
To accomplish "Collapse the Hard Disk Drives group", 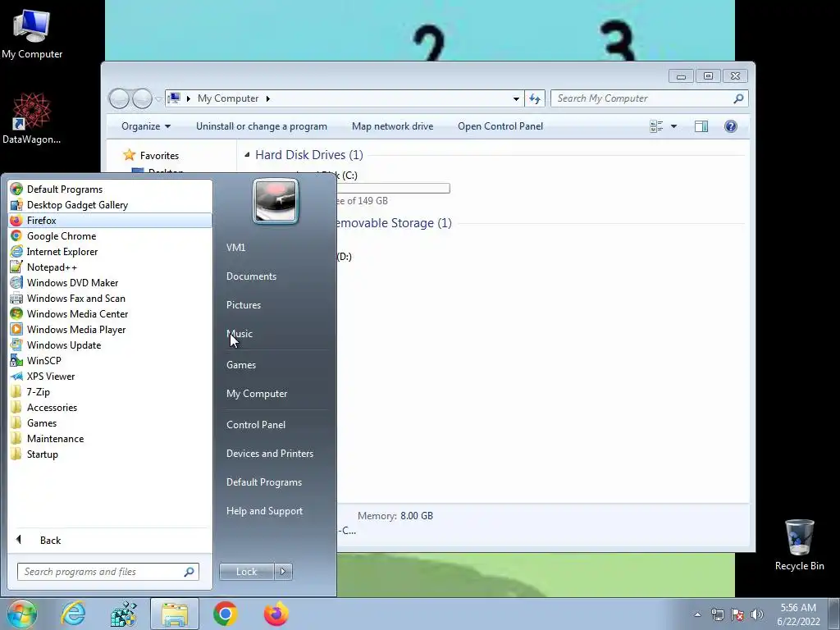I will (247, 155).
